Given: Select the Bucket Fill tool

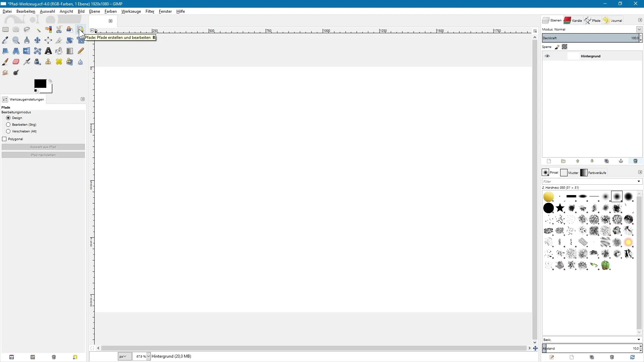Looking at the screenshot, I should coord(59,51).
